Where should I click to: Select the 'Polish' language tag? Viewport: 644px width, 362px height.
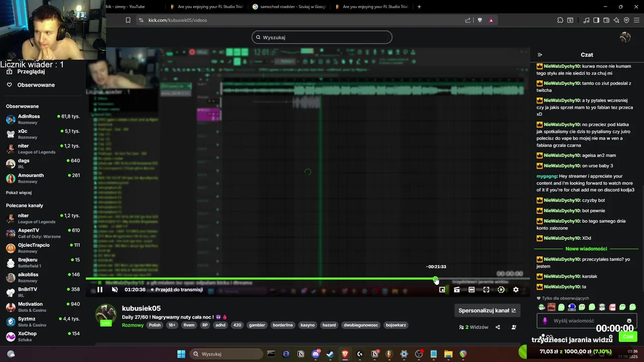[155, 325]
